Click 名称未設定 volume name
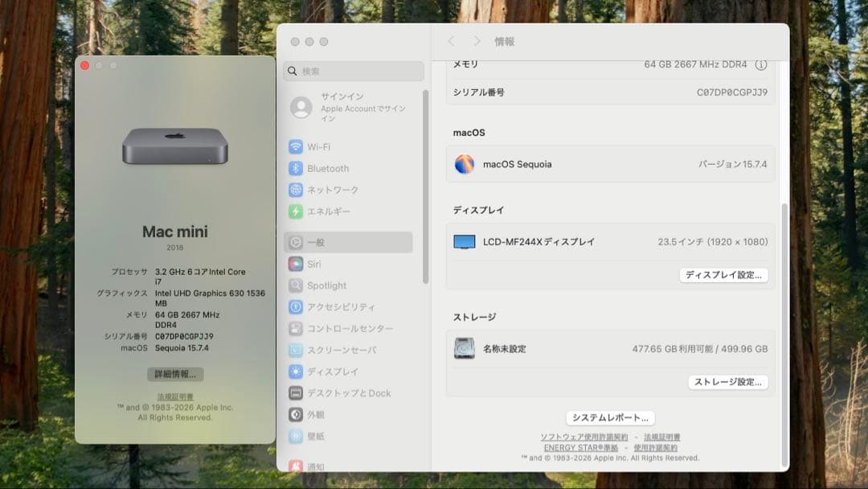The width and height of the screenshot is (868, 489). (504, 349)
